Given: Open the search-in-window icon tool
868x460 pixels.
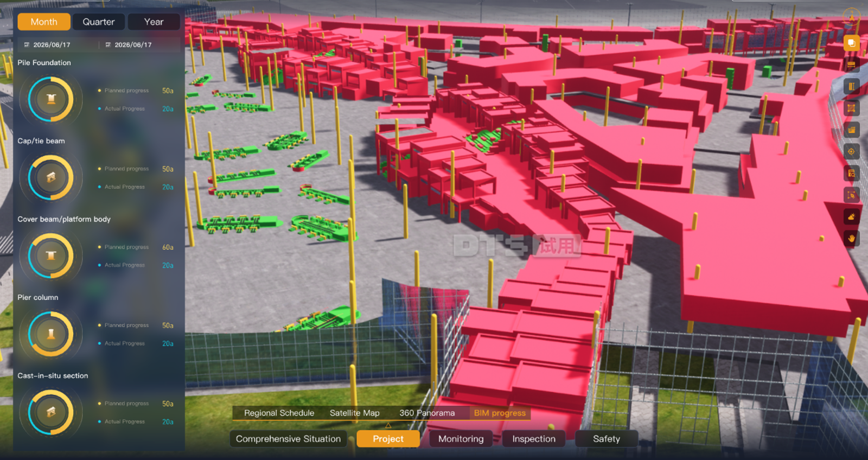Looking at the screenshot, I should [x=851, y=174].
